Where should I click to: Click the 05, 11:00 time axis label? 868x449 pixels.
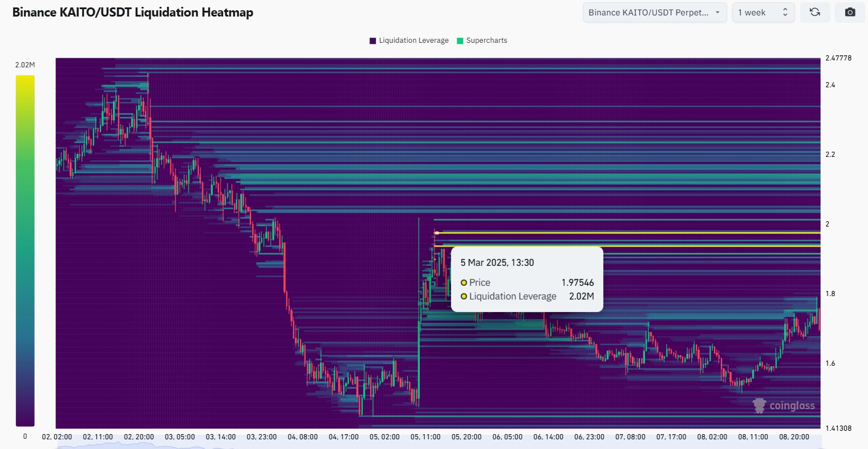tap(425, 437)
